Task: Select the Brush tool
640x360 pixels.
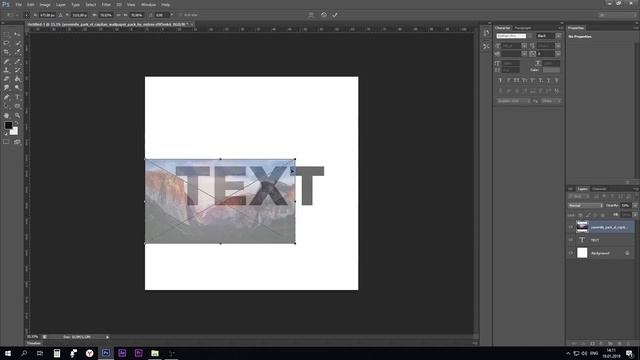Action: click(17, 61)
